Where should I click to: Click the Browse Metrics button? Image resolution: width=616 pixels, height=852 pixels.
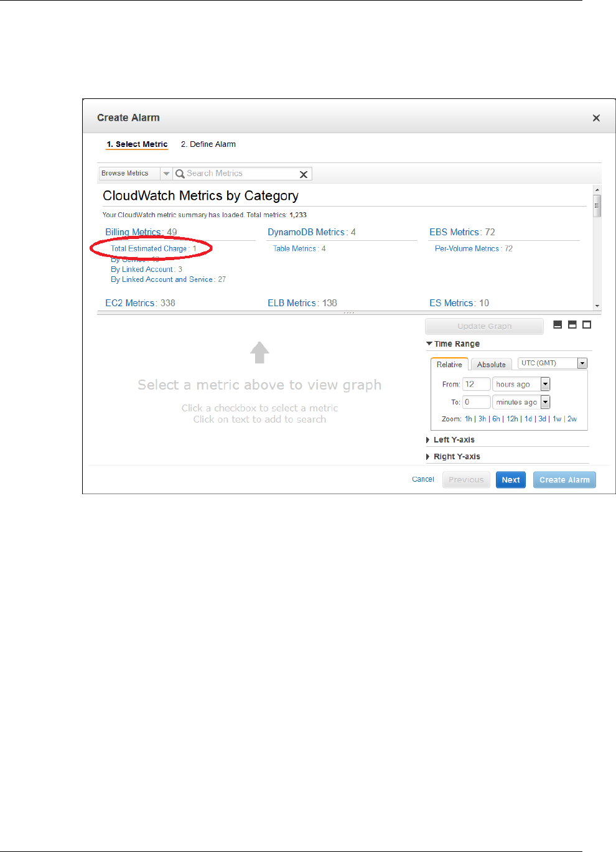click(129, 174)
